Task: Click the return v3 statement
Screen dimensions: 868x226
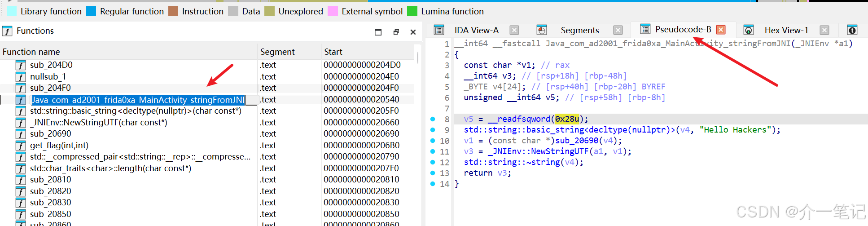Action: [x=487, y=173]
